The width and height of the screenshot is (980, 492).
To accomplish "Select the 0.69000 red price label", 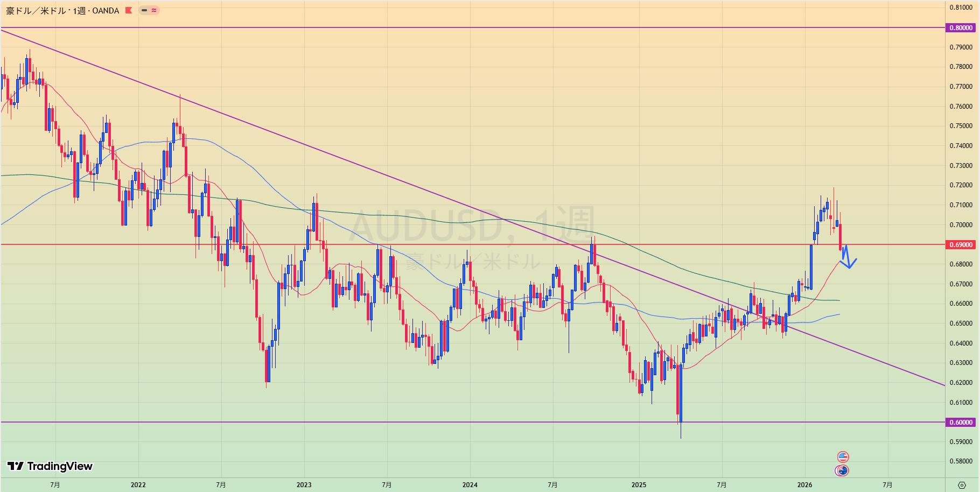I will (961, 244).
